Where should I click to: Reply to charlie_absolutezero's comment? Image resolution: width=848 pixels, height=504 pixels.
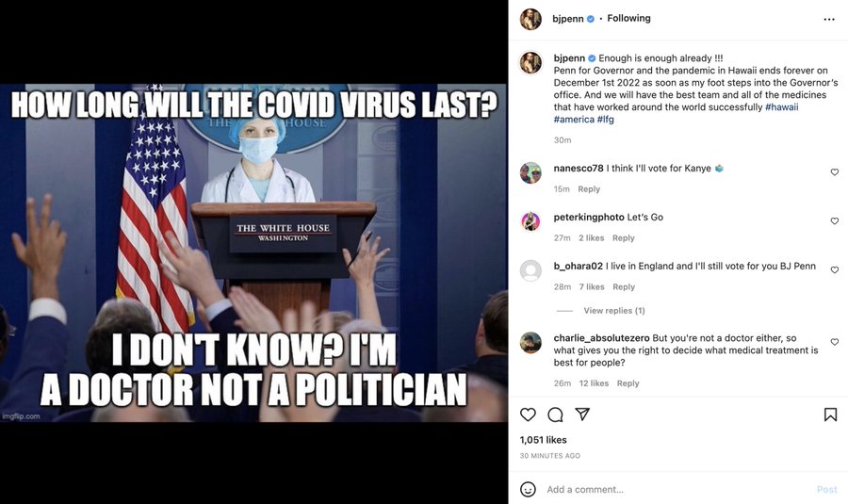click(628, 382)
